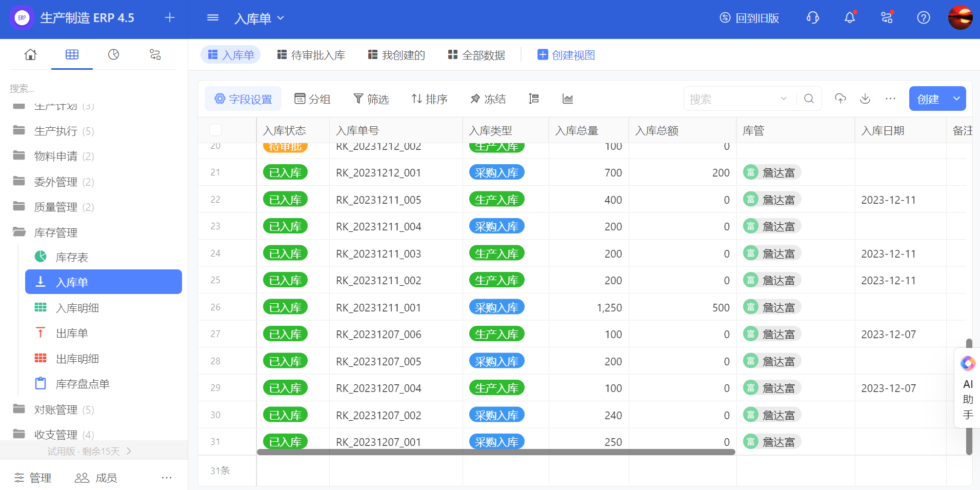Click the download export icon
This screenshot has width=980, height=490.
pyautogui.click(x=865, y=99)
